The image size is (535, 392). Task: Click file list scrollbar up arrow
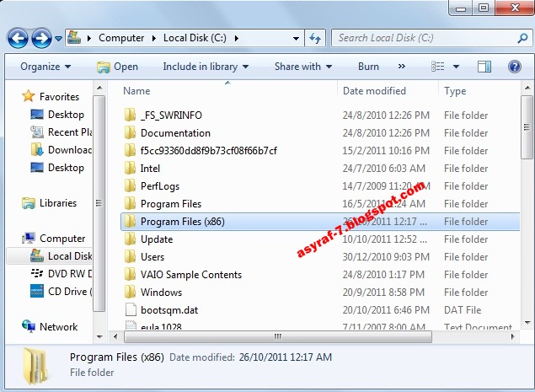(x=527, y=89)
